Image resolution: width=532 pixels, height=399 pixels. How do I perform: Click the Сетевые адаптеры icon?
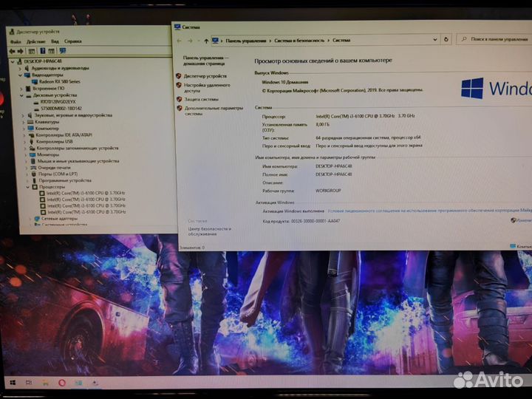37,219
